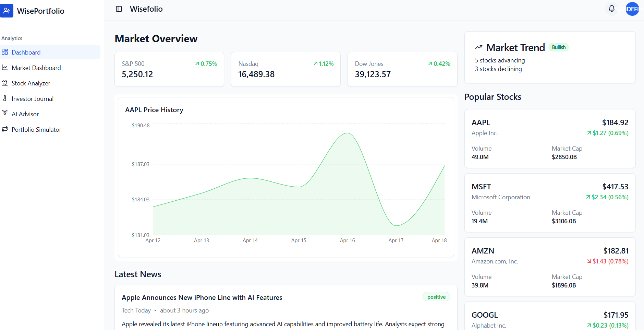The width and height of the screenshot is (644, 330).
Task: Open Market Dashboard from the sidebar
Action: coord(36,68)
